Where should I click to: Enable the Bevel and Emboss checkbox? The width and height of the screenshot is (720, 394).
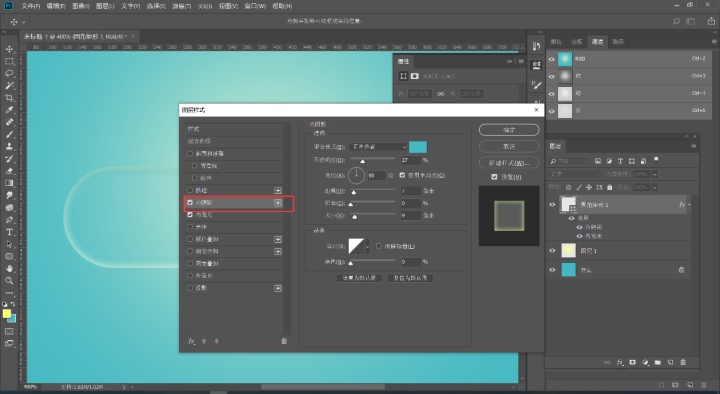[x=190, y=153]
